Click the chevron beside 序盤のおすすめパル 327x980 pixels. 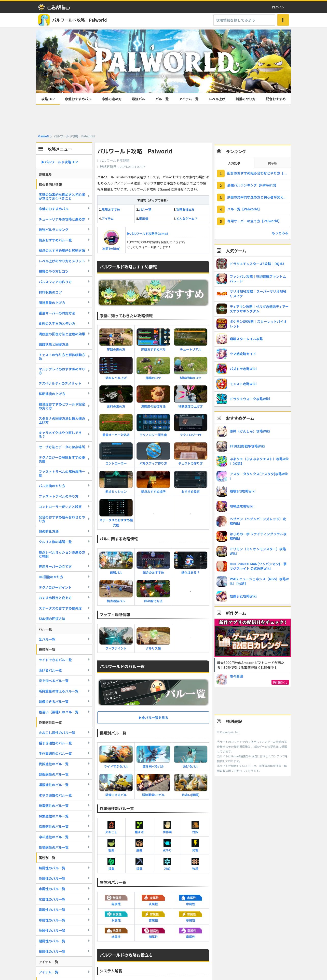click(89, 208)
